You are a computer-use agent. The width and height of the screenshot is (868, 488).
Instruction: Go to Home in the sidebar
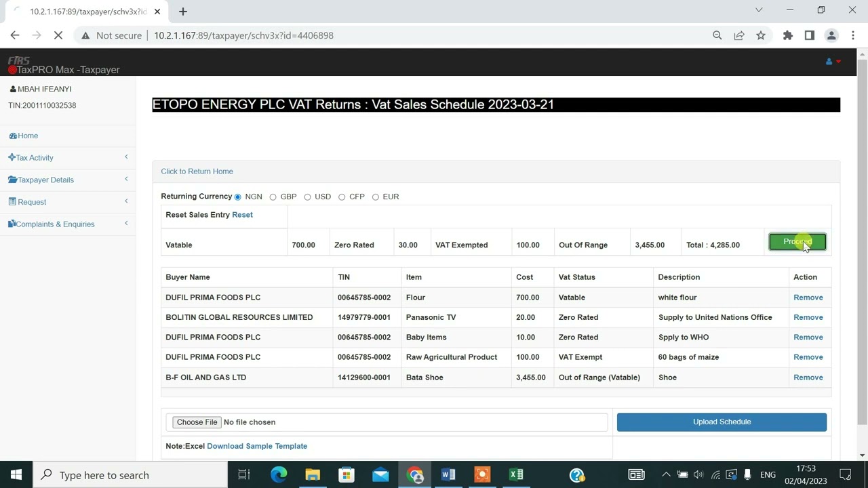point(24,136)
